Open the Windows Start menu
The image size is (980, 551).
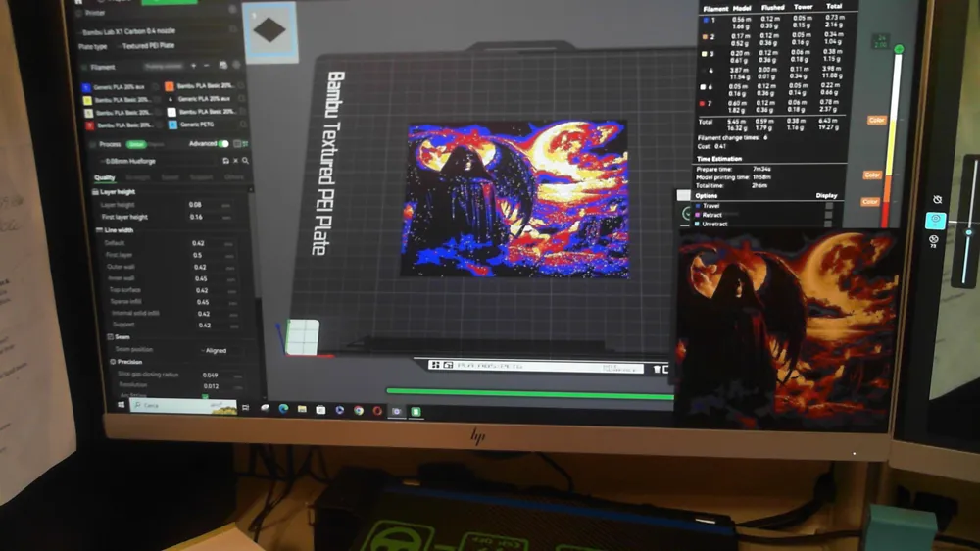[122, 405]
